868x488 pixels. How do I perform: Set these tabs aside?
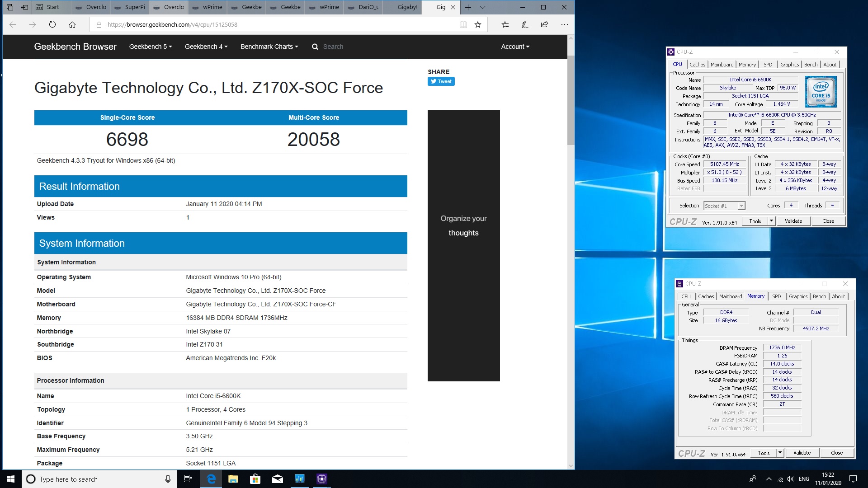coord(25,7)
